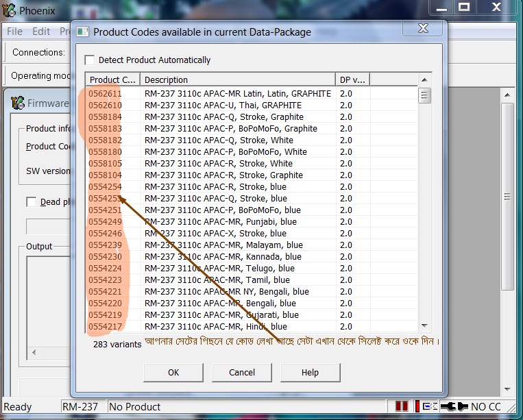The width and height of the screenshot is (523, 420).
Task: Select product code 0558183 BoPoMoFo Graphite
Action: [252, 129]
